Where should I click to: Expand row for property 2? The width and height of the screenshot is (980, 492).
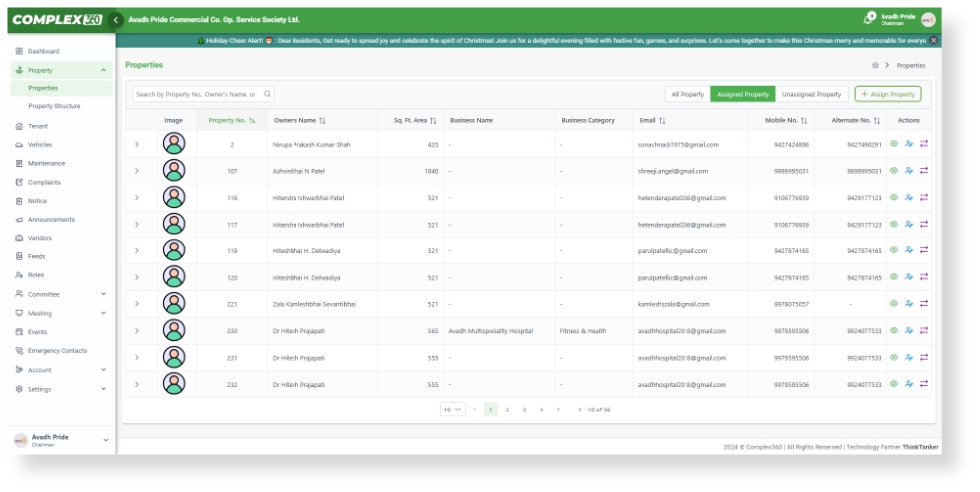(137, 144)
